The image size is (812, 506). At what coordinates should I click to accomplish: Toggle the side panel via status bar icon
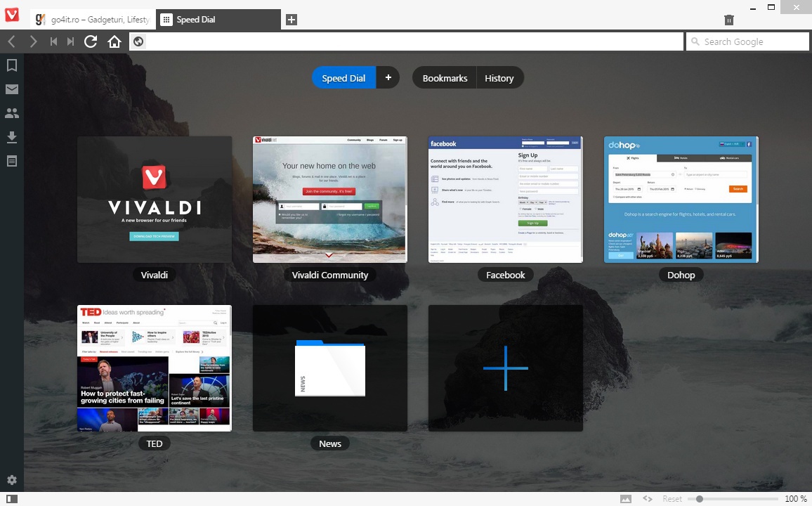[x=11, y=499]
